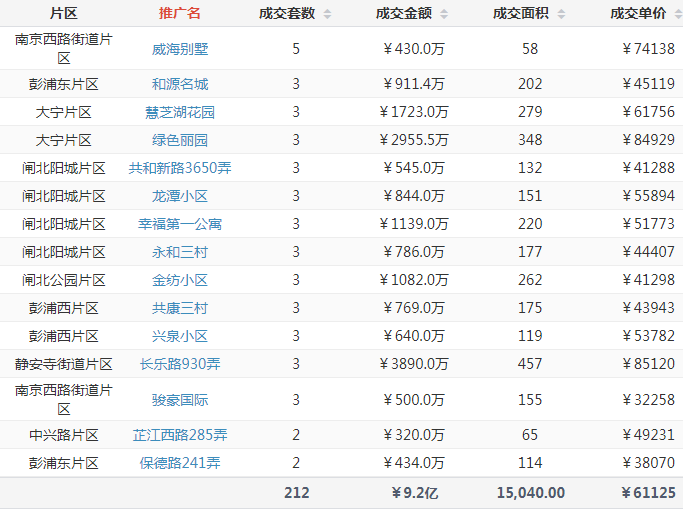Select the ¥85120 unit price cell
Viewport: 683px width, 509px height.
649,364
